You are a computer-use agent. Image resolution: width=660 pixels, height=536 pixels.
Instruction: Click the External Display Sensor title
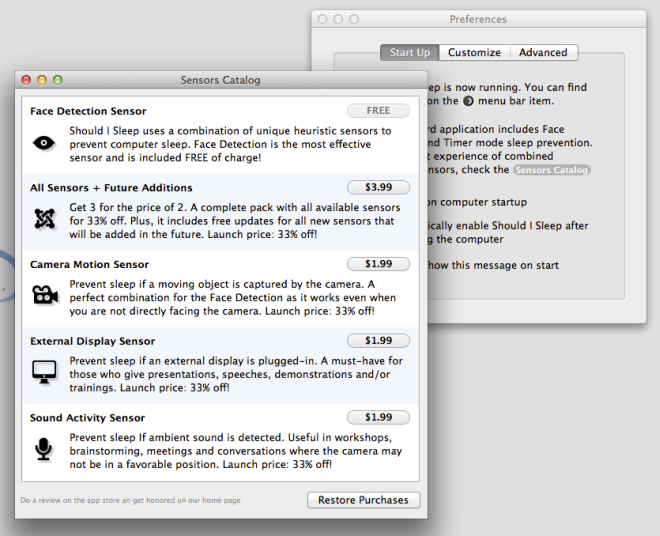(92, 341)
